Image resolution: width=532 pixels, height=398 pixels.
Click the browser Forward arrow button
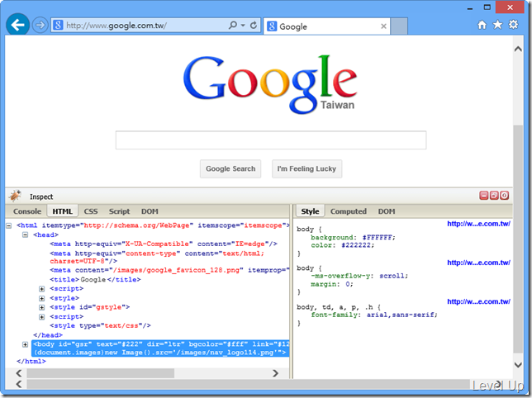click(40, 25)
